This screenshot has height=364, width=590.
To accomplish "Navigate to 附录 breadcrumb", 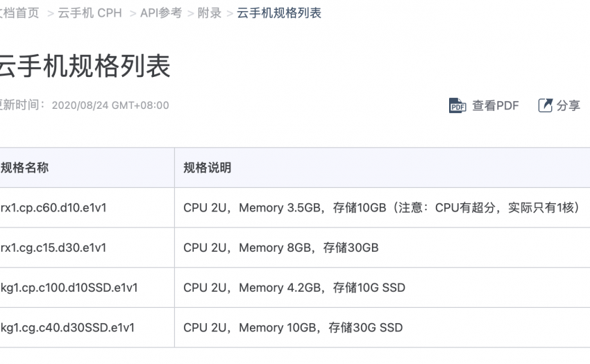I will (210, 13).
